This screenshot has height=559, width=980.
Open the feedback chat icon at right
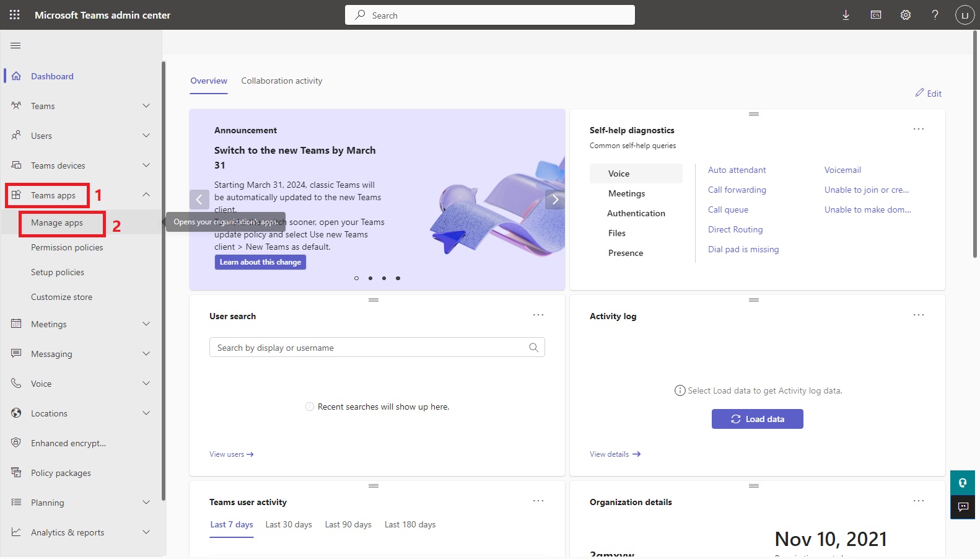click(963, 507)
